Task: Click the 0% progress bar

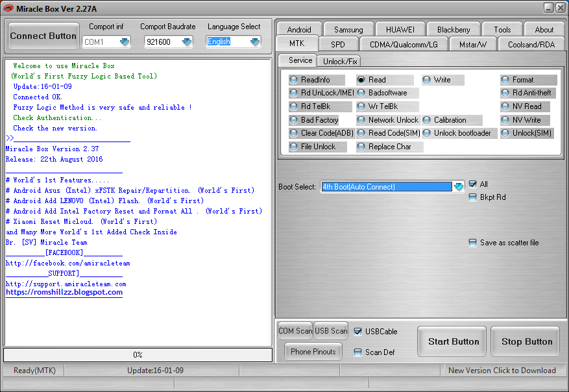Action: [x=138, y=355]
